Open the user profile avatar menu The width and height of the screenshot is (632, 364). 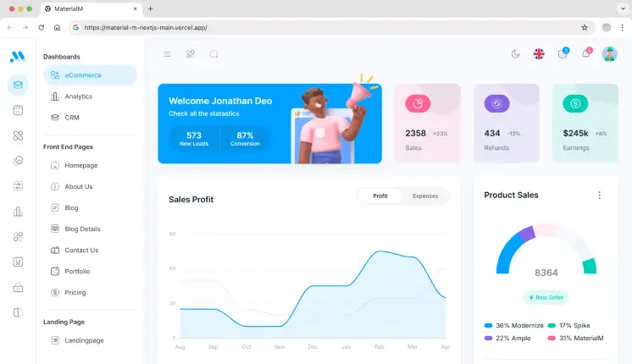pyautogui.click(x=610, y=54)
